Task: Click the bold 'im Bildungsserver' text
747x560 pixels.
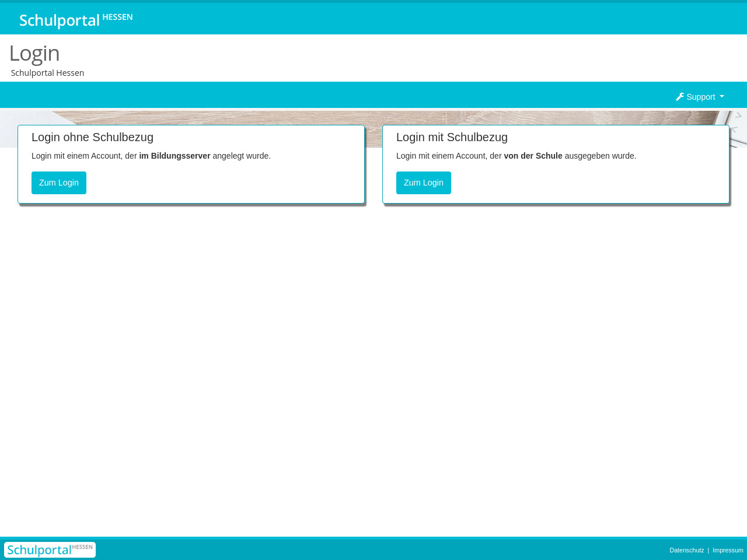Action: [174, 156]
